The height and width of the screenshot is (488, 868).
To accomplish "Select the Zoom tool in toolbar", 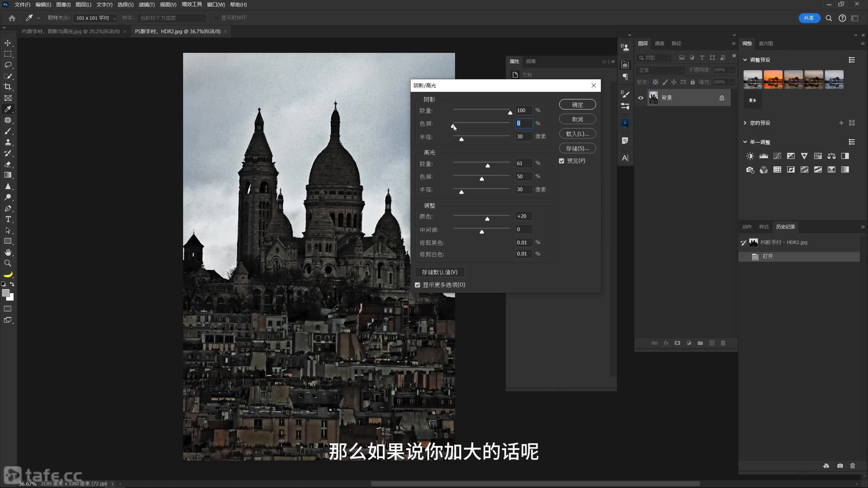I will (x=7, y=263).
